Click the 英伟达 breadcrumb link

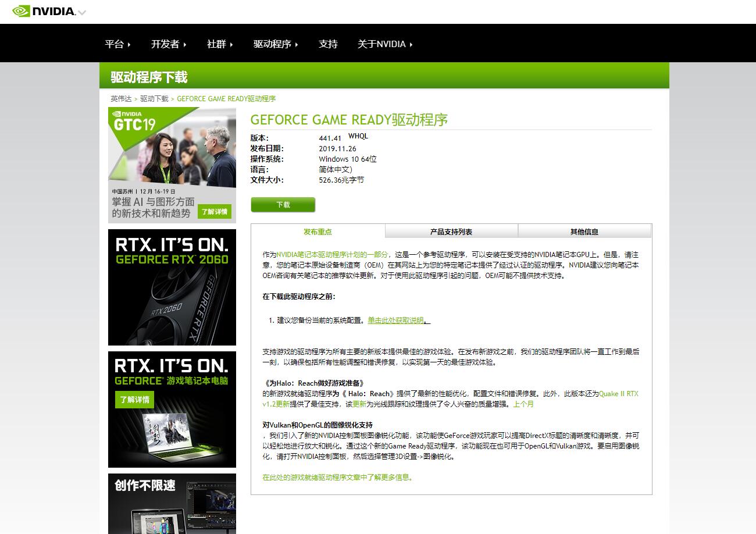[121, 99]
